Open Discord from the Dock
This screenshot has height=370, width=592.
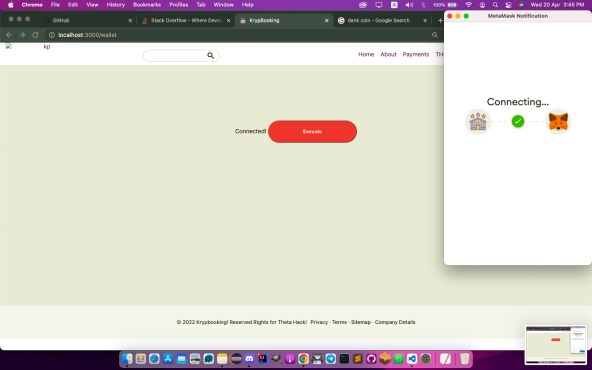click(x=249, y=358)
